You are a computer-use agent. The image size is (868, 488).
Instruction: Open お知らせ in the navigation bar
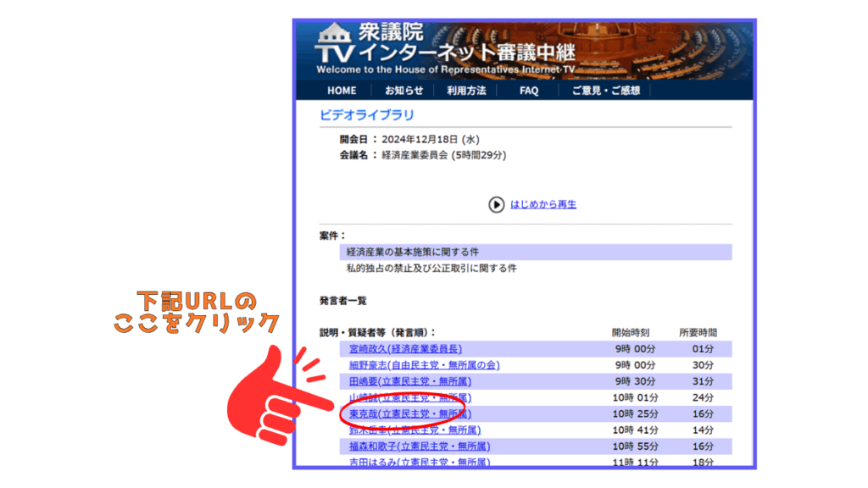[404, 90]
